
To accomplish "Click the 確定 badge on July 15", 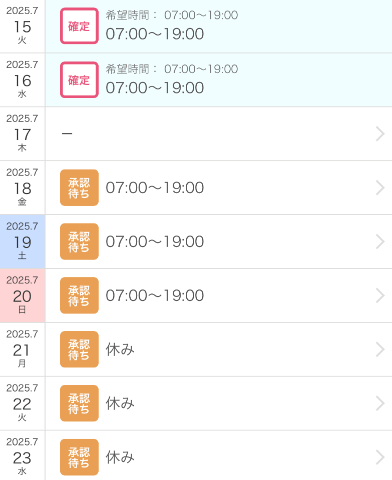I will [79, 26].
